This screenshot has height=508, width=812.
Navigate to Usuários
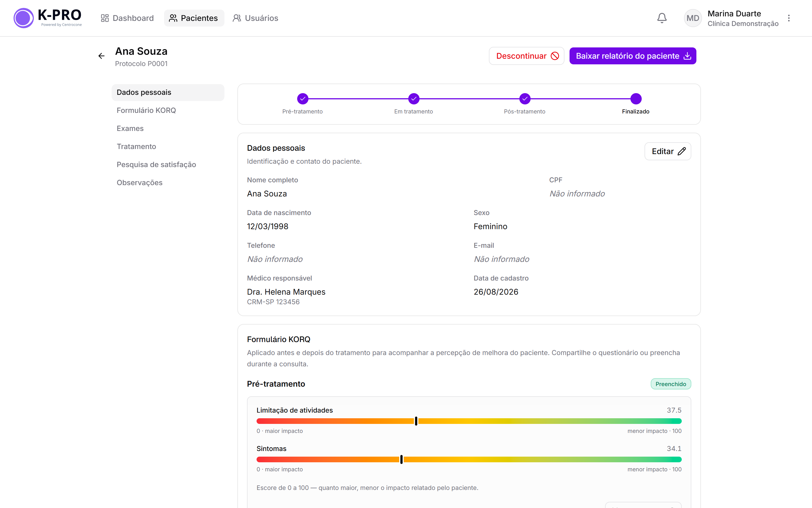coord(256,18)
